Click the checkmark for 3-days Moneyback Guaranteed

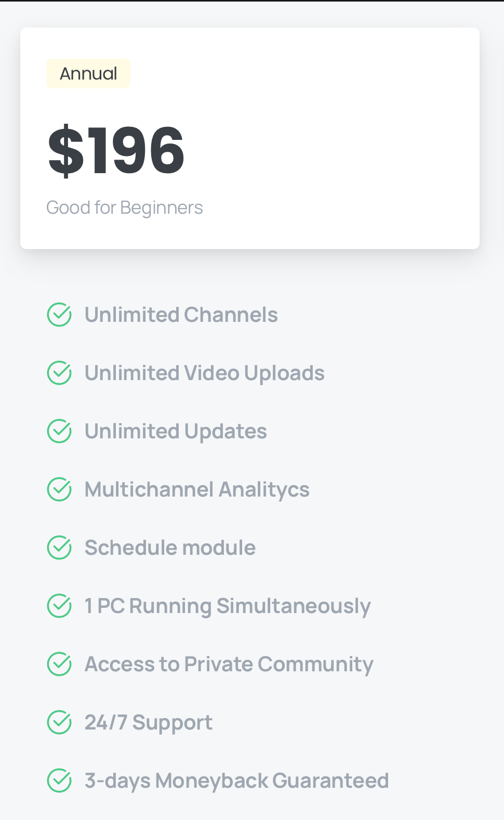coord(59,780)
